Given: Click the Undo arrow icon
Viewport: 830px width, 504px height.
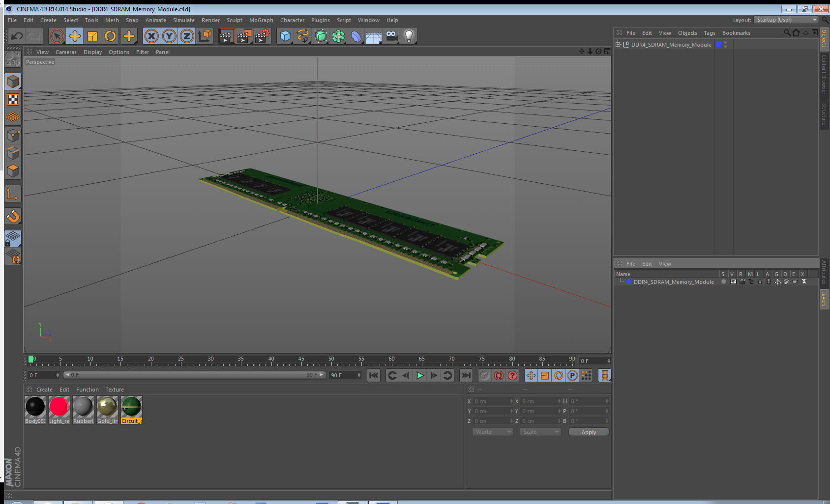Looking at the screenshot, I should (x=17, y=36).
